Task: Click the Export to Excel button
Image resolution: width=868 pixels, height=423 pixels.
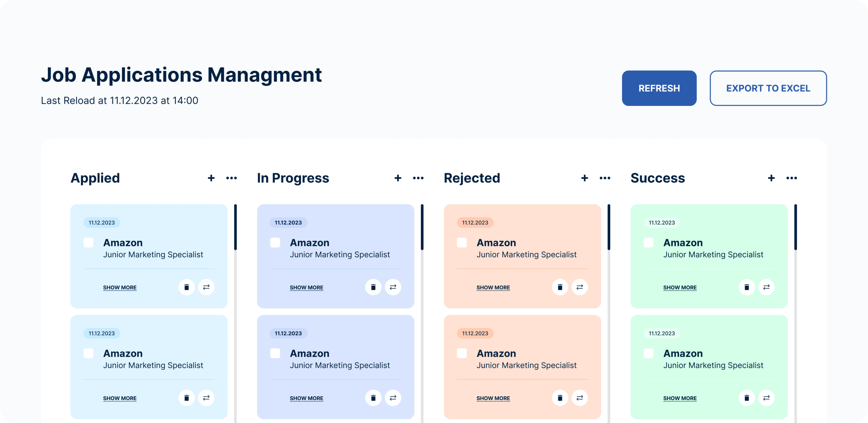Action: pyautogui.click(x=768, y=88)
